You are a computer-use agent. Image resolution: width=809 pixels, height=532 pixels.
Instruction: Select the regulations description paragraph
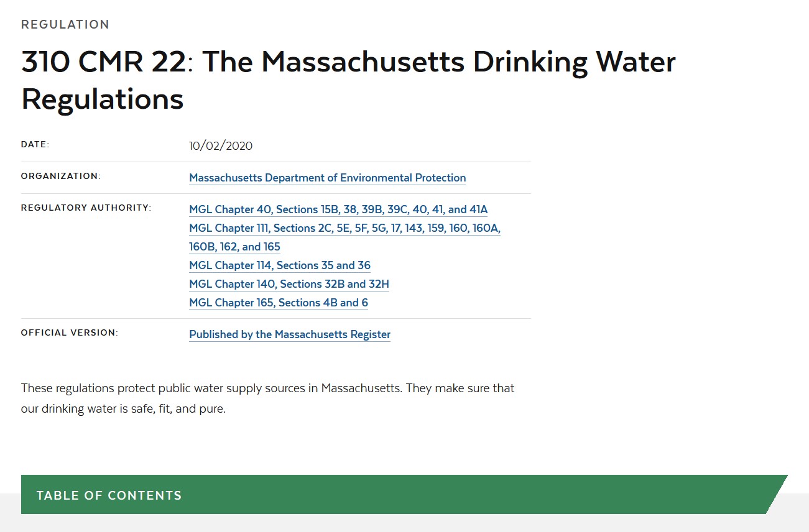(267, 398)
